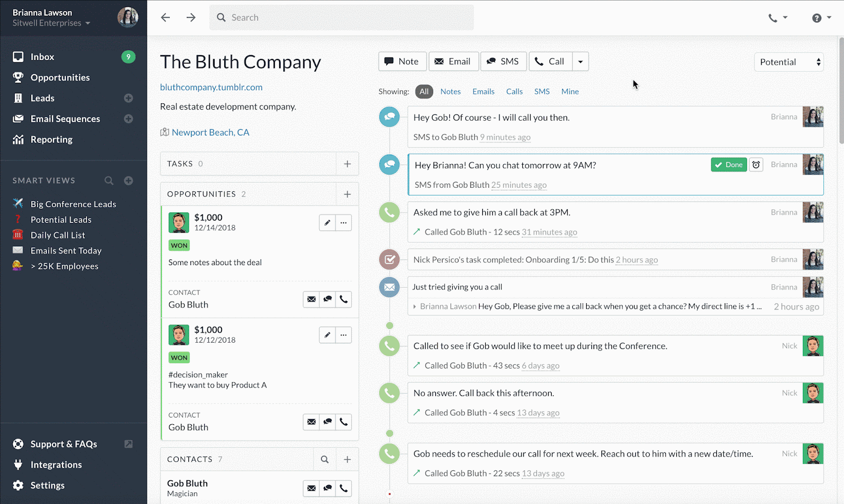Image resolution: width=844 pixels, height=504 pixels.
Task: Compose a new Email
Action: click(x=453, y=62)
